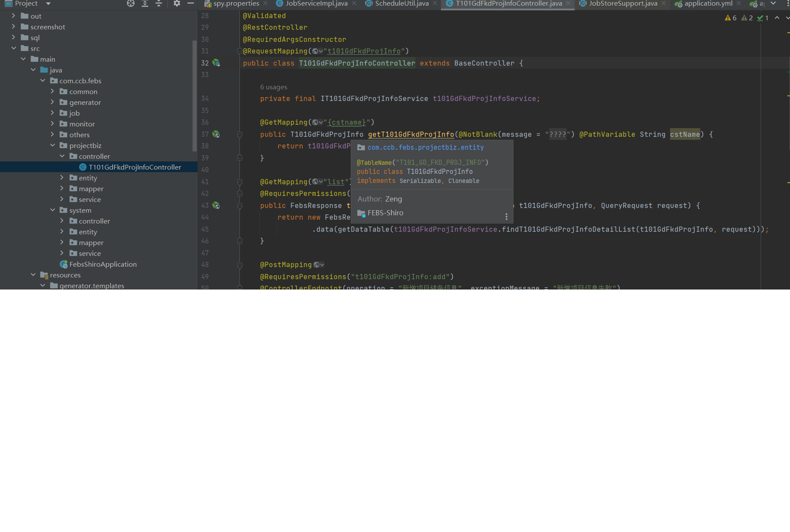Click the "6 usages" inlay hint
The height and width of the screenshot is (532, 790).
(x=274, y=87)
